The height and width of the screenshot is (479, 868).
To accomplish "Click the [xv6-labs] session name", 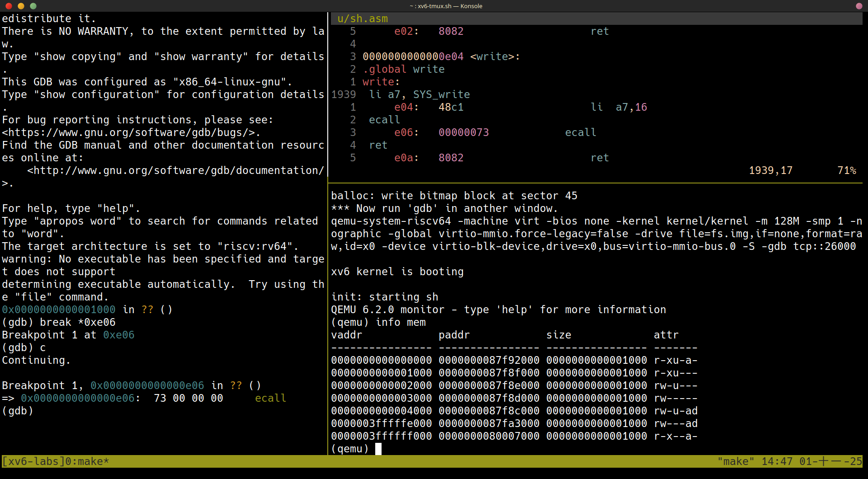I will point(33,461).
